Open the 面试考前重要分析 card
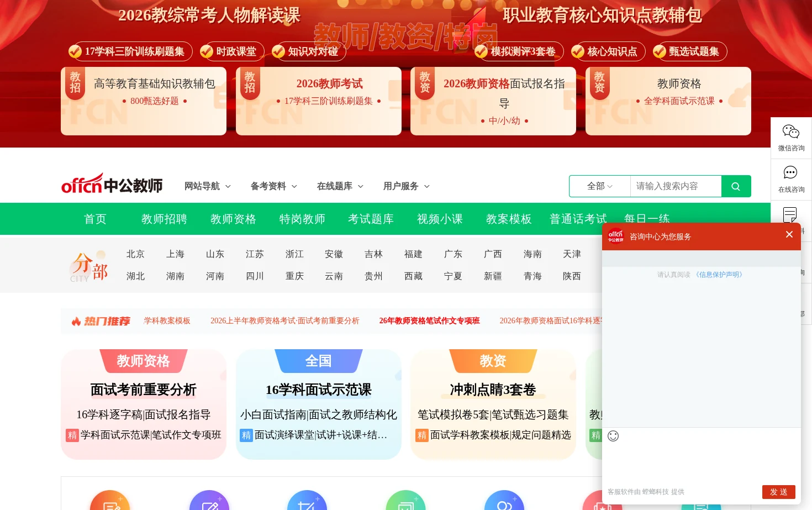 pos(144,404)
